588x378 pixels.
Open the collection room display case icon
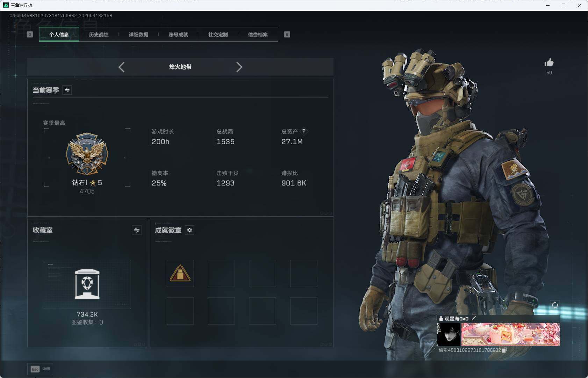[x=87, y=284]
